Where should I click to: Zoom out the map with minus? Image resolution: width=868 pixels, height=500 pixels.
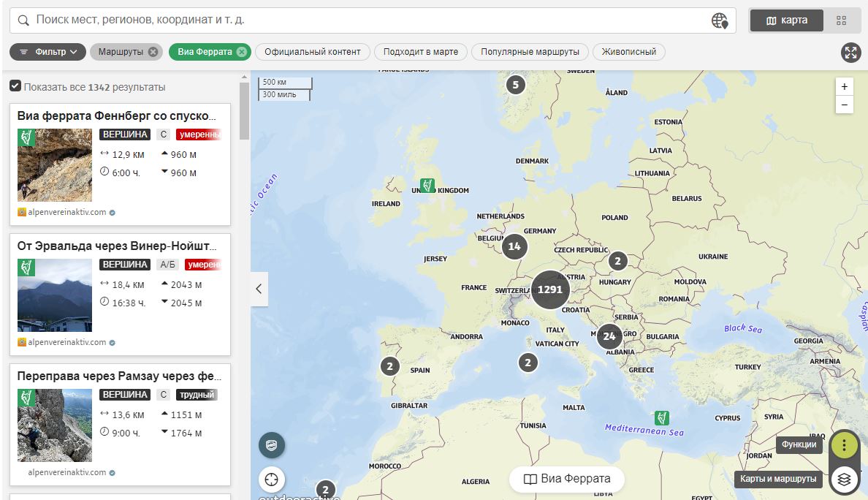tap(844, 105)
